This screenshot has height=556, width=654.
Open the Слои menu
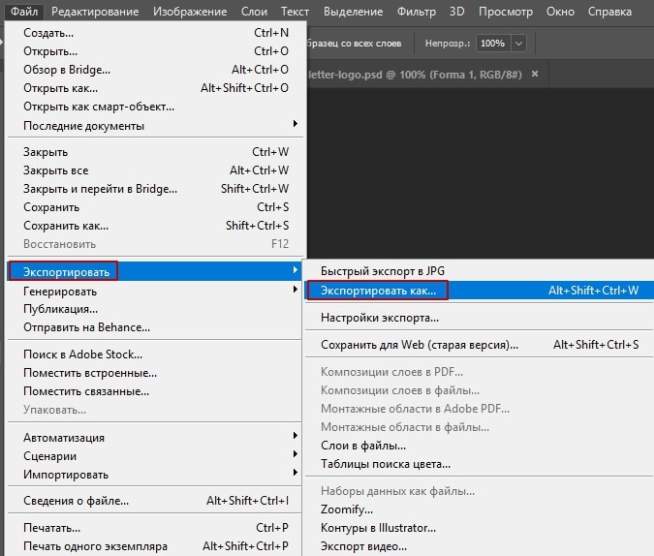pyautogui.click(x=254, y=11)
